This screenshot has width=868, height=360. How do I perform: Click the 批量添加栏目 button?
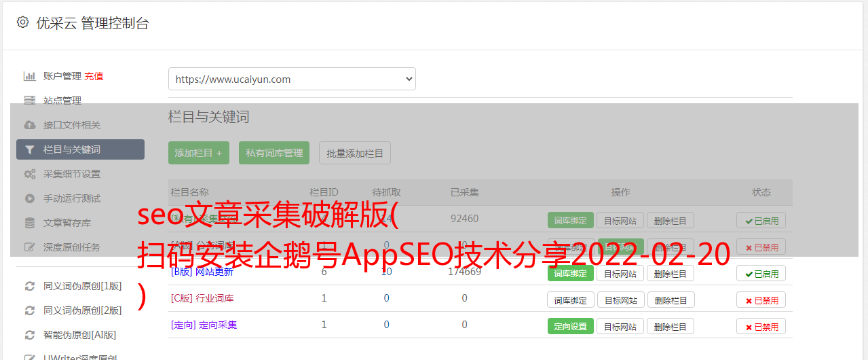click(x=355, y=153)
